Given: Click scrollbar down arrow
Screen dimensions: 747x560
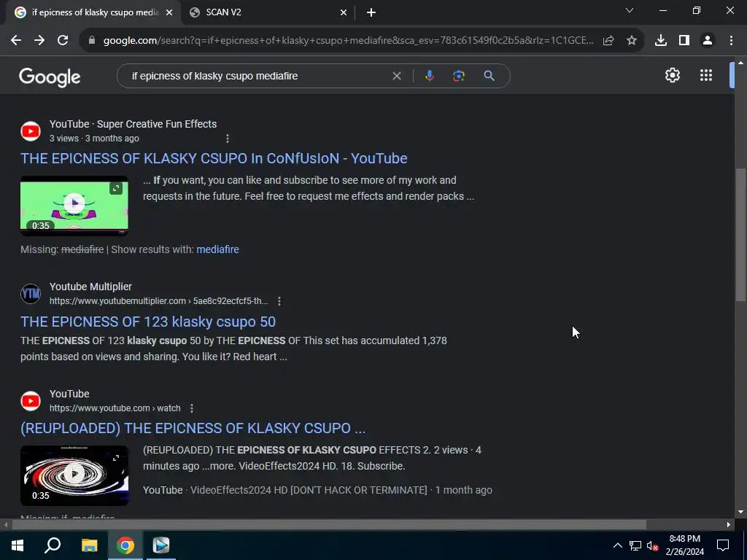Looking at the screenshot, I should (740, 513).
